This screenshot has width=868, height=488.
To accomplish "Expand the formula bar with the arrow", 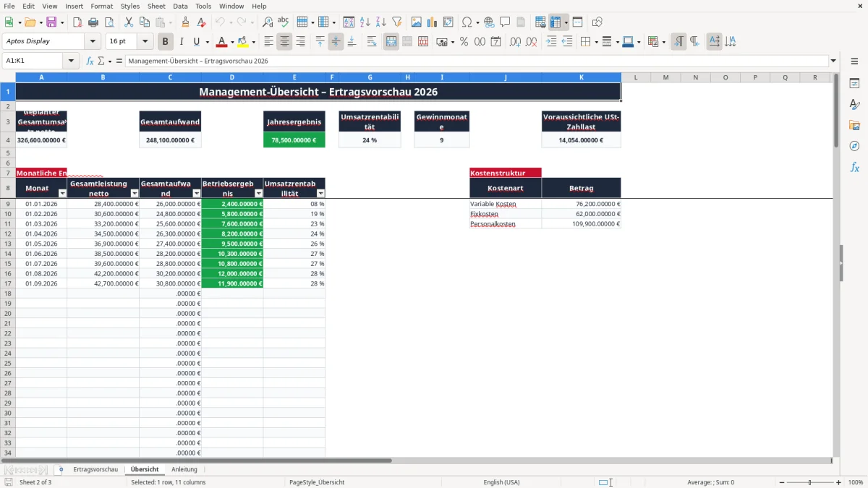I will coord(833,61).
